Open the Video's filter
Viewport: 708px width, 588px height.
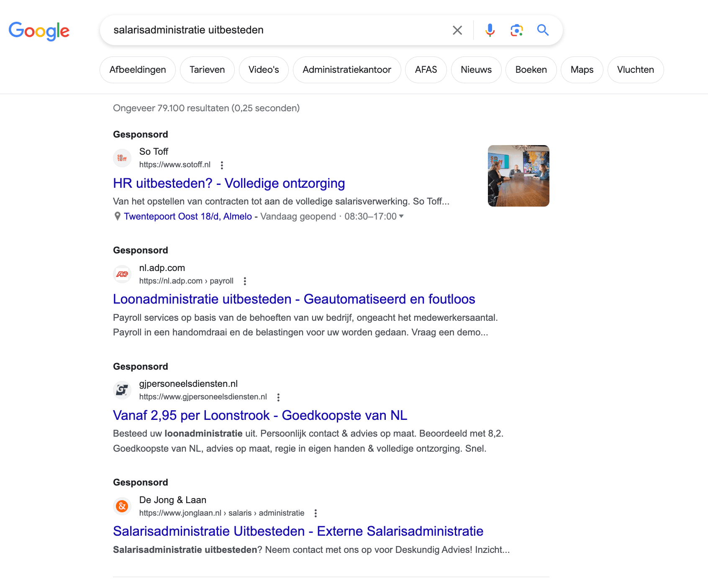point(264,70)
